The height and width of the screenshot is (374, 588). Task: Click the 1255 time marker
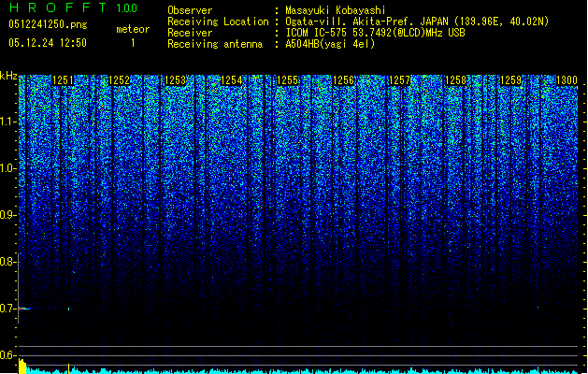coord(287,80)
